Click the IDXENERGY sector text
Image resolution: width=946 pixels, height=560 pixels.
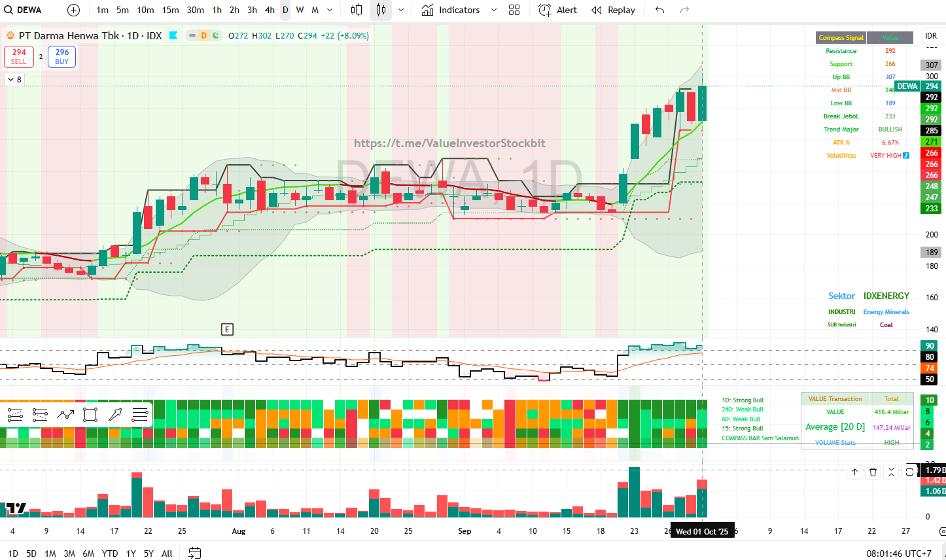click(x=886, y=296)
